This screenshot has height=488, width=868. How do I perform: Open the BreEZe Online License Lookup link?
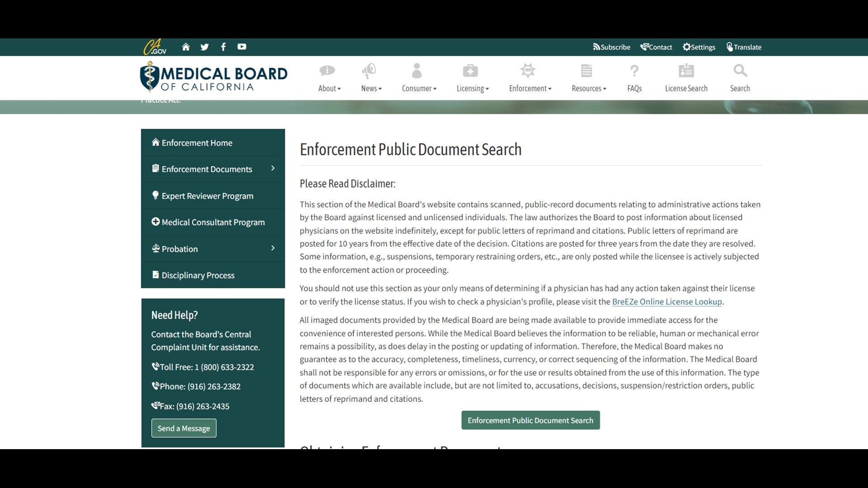click(x=667, y=301)
